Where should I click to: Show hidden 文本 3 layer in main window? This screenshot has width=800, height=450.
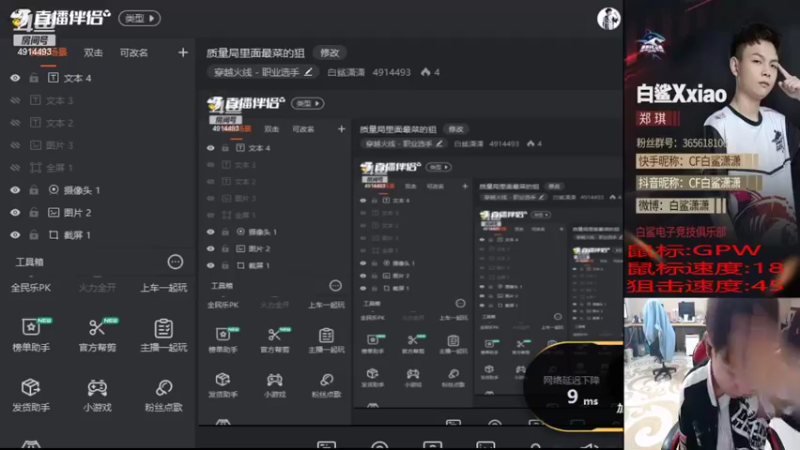[x=15, y=101]
